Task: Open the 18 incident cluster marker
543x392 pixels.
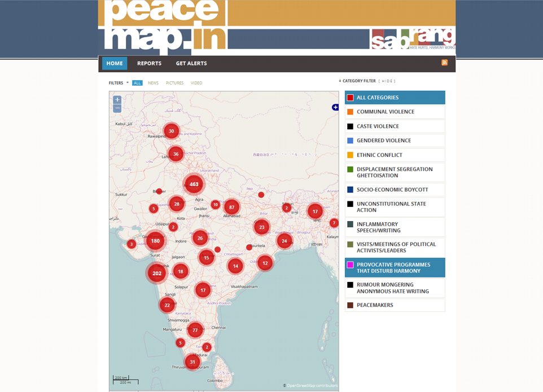Action: [x=181, y=272]
